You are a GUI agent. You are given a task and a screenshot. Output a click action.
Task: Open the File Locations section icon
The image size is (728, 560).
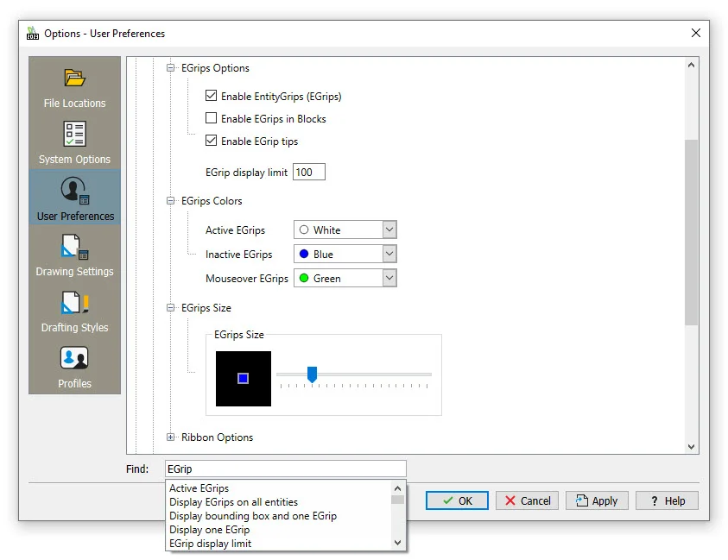74,79
